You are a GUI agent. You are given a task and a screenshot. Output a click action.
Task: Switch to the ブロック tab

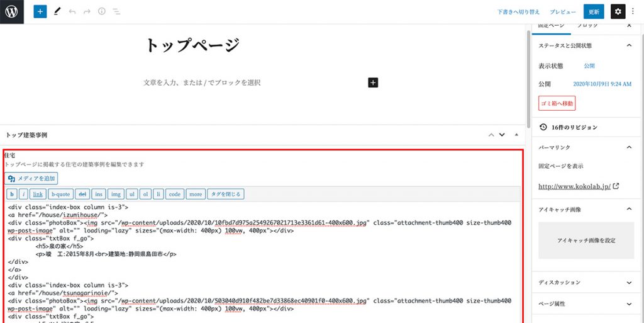587,26
